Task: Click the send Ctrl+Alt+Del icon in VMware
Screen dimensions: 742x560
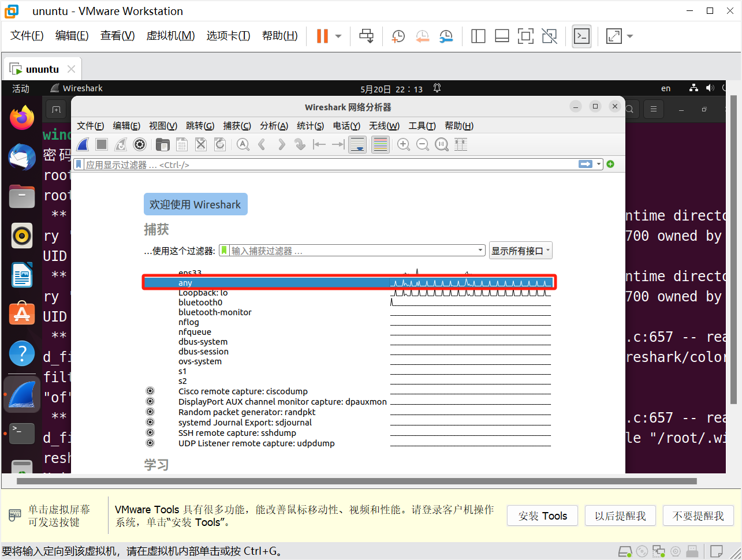Action: 366,36
